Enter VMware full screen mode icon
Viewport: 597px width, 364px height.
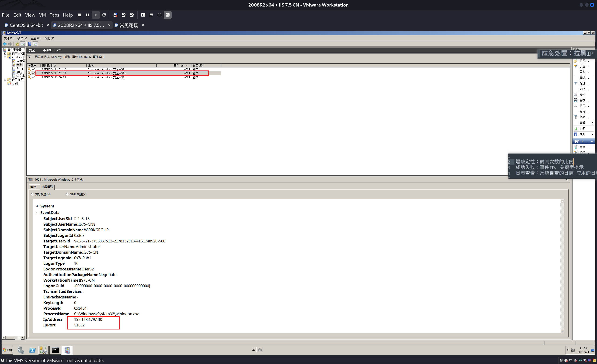pos(160,15)
